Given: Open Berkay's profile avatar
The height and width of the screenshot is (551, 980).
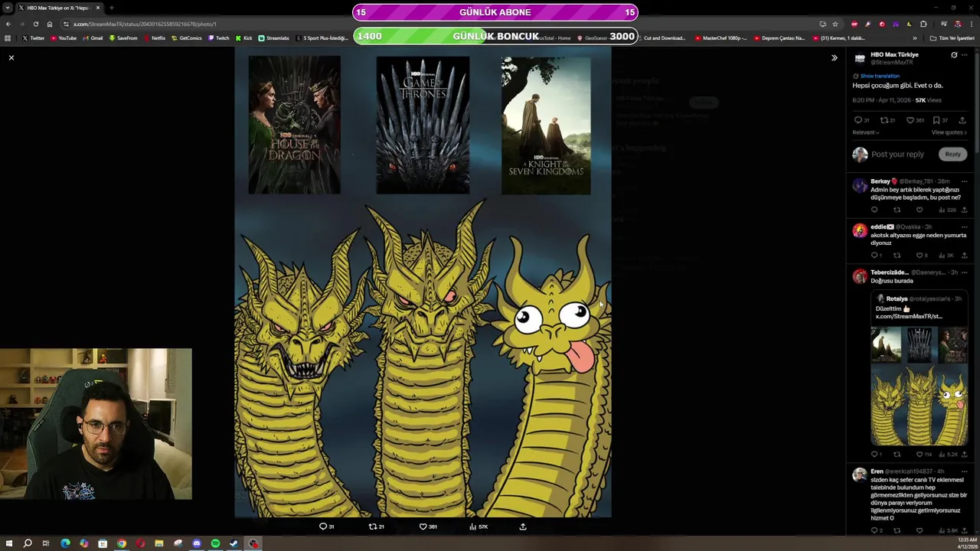Looking at the screenshot, I should pyautogui.click(x=860, y=185).
